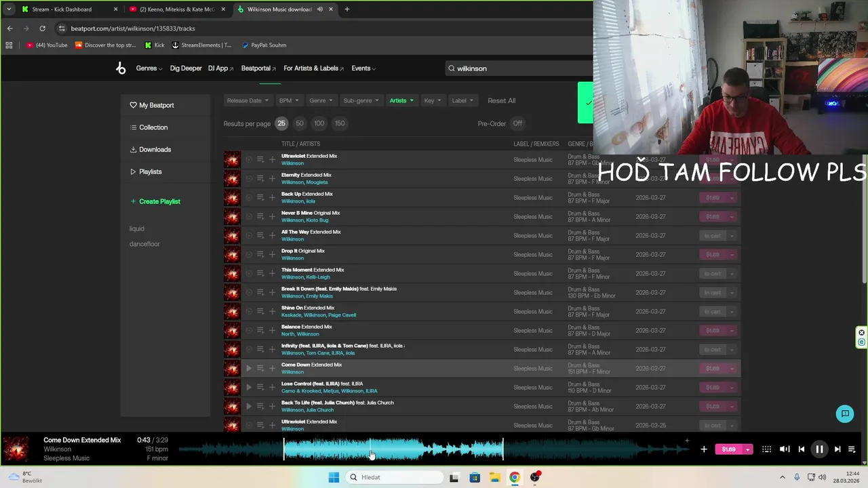Open the Mougleta artist link

tap(317, 182)
